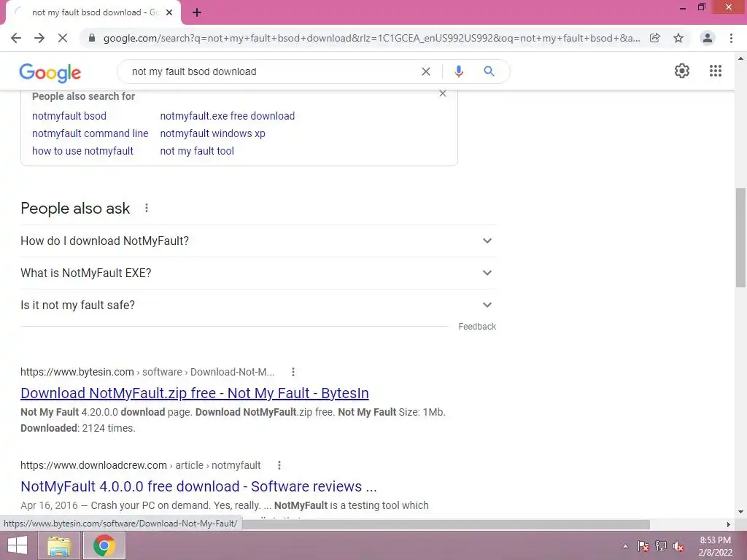Expand 'How do I download NotMyFault?'

click(258, 241)
